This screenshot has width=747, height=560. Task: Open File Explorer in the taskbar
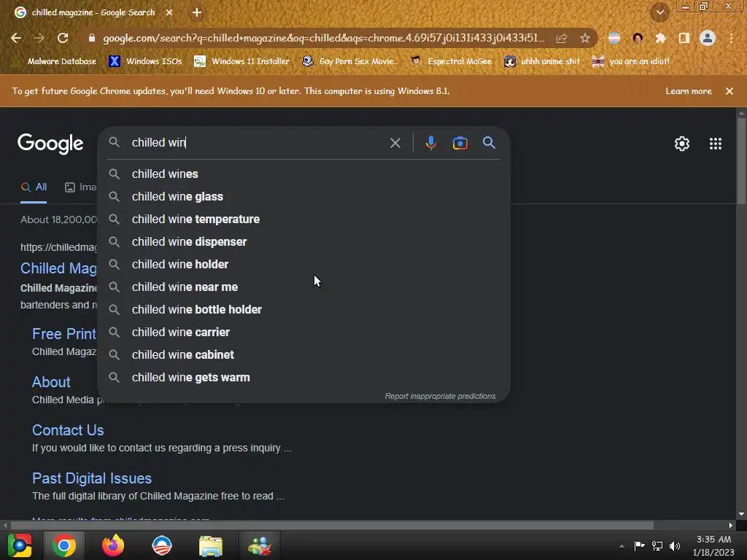coord(211,545)
